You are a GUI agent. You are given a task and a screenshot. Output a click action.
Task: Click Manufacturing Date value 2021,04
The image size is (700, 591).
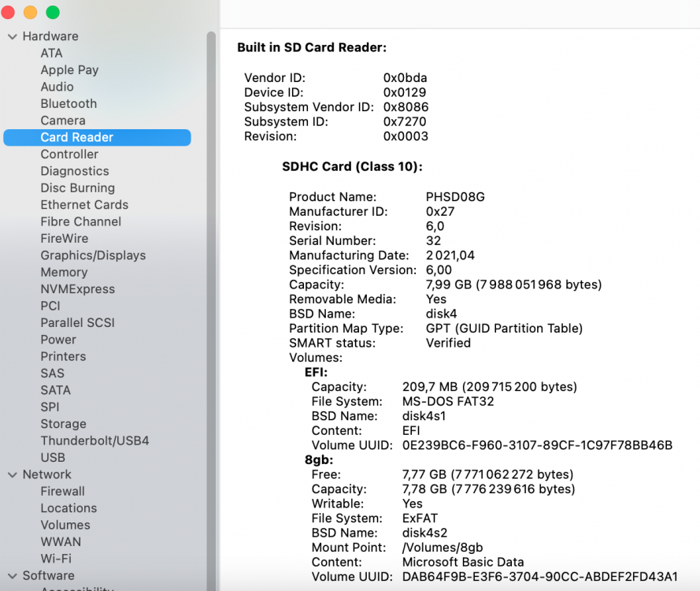click(450, 255)
